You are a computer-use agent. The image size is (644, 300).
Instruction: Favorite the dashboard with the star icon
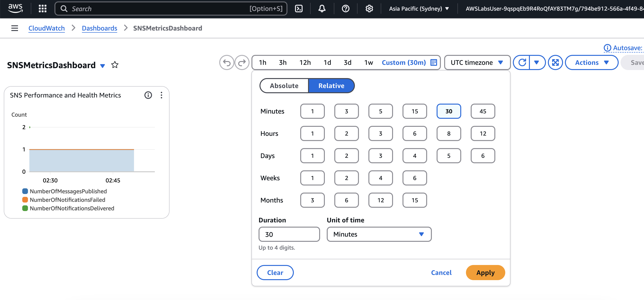(x=115, y=65)
